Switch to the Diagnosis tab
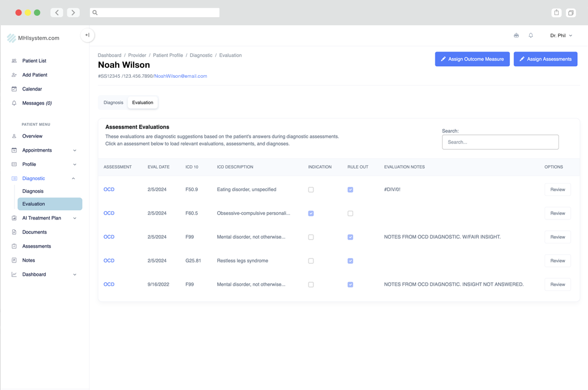The image size is (588, 390). 113,103
